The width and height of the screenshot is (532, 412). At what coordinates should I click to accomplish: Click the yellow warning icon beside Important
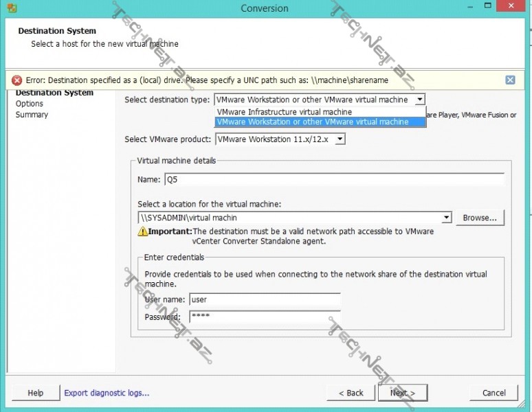143,232
